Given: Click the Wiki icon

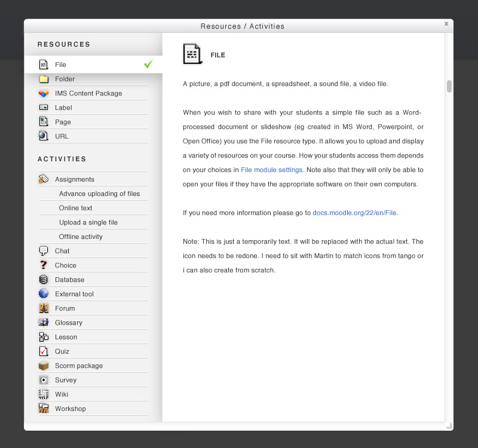Looking at the screenshot, I should (x=44, y=394).
